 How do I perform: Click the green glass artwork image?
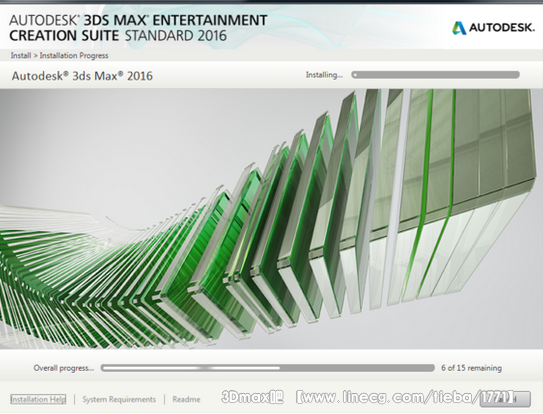(x=272, y=219)
